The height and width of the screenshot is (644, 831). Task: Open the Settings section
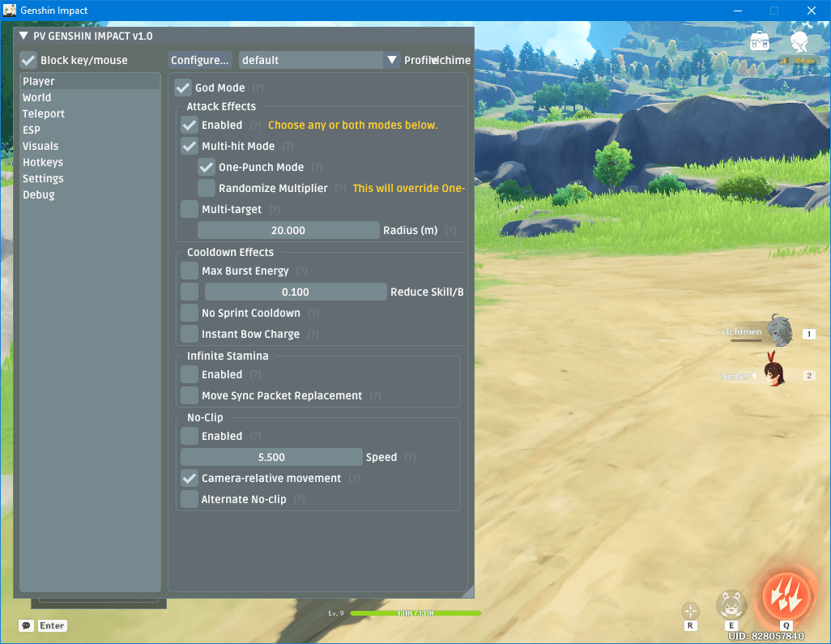tap(90, 179)
